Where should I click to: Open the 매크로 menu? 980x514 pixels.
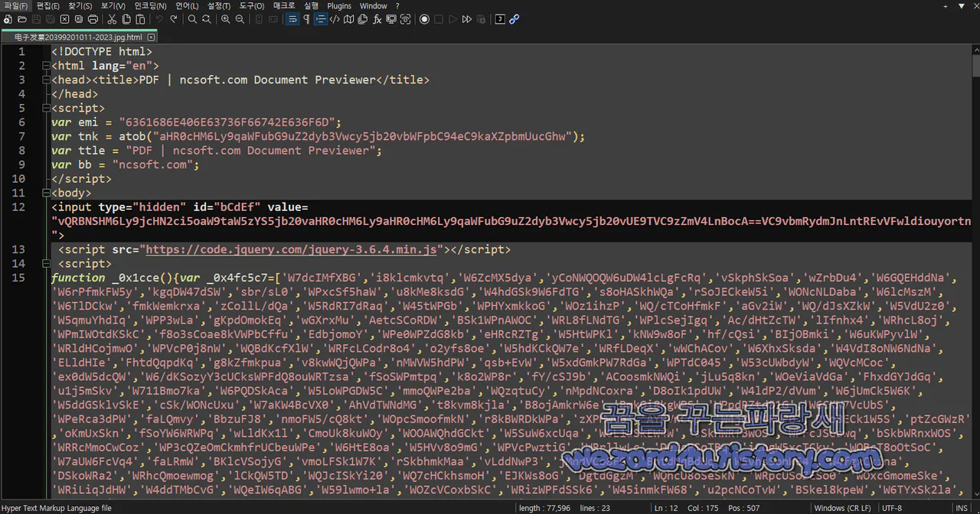(284, 6)
